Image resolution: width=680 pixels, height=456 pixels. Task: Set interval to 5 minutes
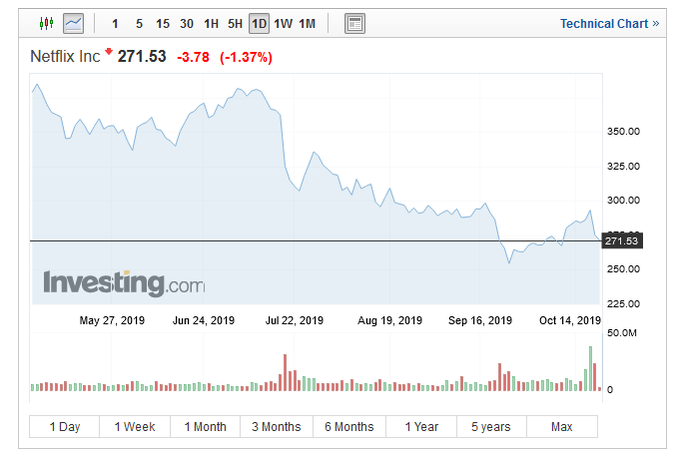coord(139,23)
